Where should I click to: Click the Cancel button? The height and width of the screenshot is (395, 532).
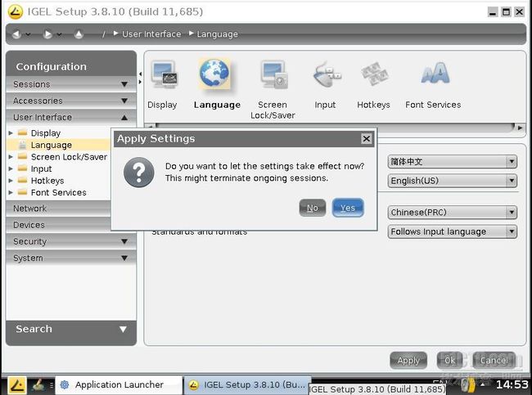[x=494, y=361]
